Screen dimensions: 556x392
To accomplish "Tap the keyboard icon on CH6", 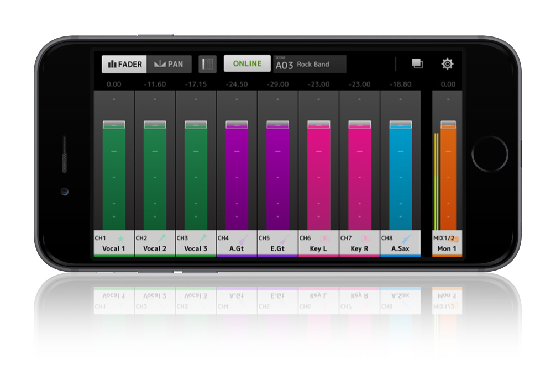I will tap(325, 239).
